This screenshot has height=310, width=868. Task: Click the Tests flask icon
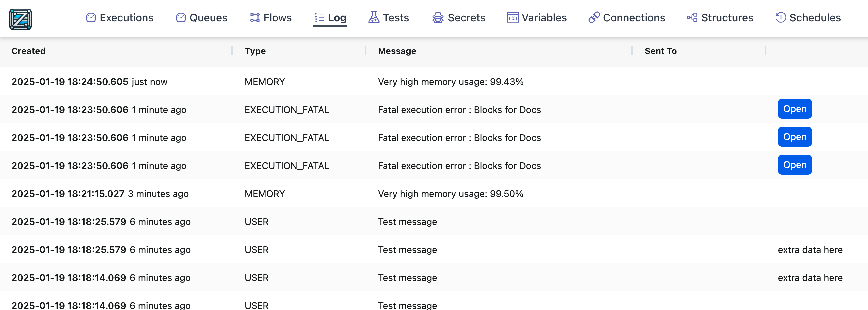(373, 18)
